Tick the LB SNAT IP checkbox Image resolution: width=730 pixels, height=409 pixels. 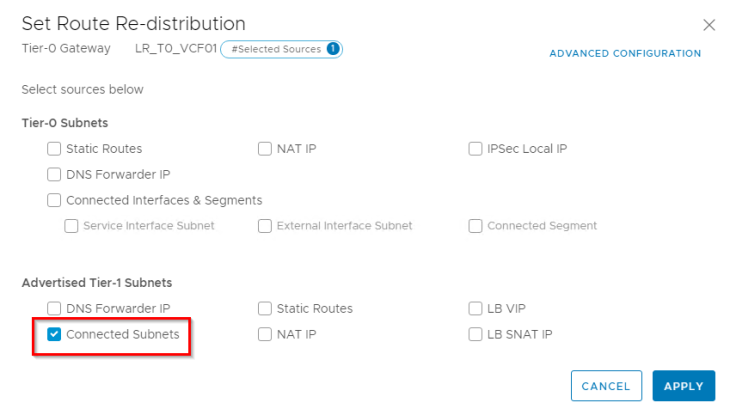[x=476, y=334]
